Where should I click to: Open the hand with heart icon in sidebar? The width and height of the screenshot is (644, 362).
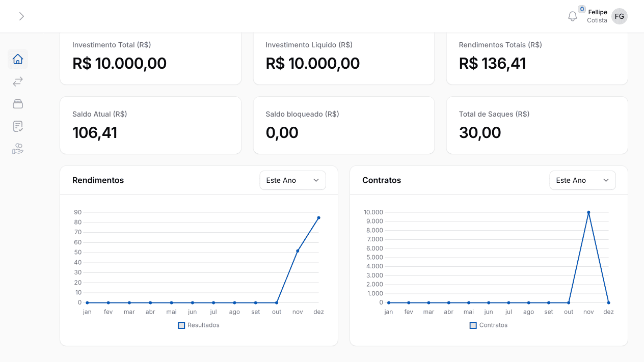[x=18, y=149]
